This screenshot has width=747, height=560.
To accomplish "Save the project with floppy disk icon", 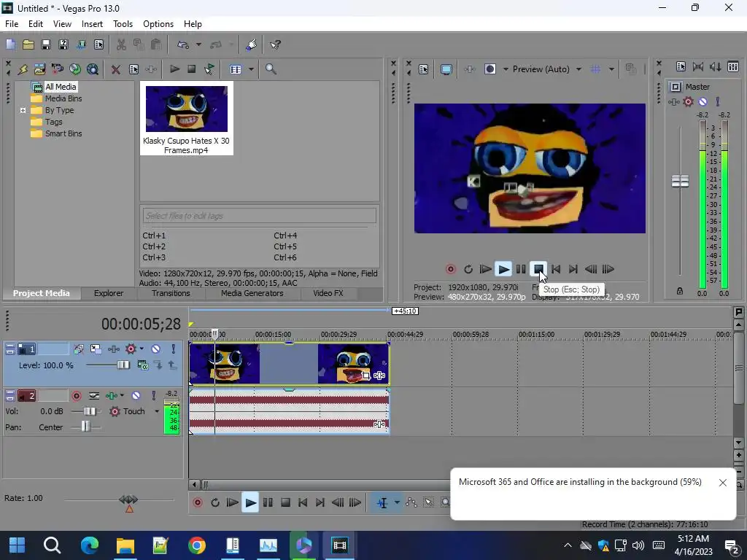I will coord(46,44).
